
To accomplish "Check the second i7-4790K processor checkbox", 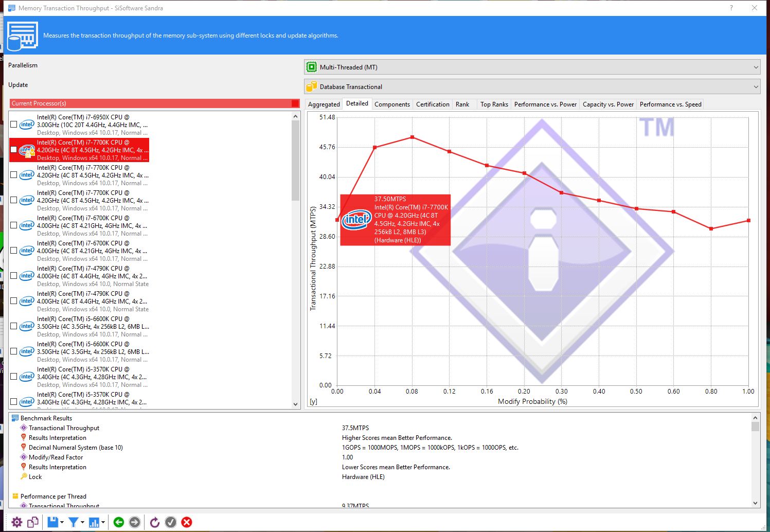I will coord(14,301).
